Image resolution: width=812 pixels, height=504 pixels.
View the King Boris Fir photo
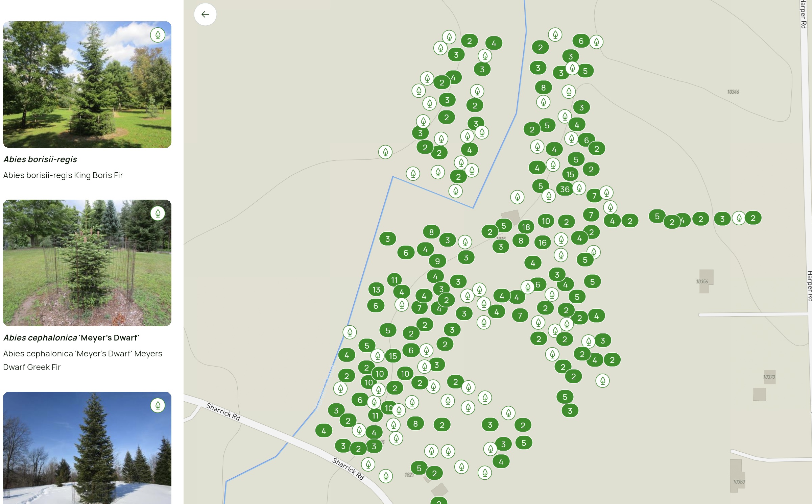87,84
